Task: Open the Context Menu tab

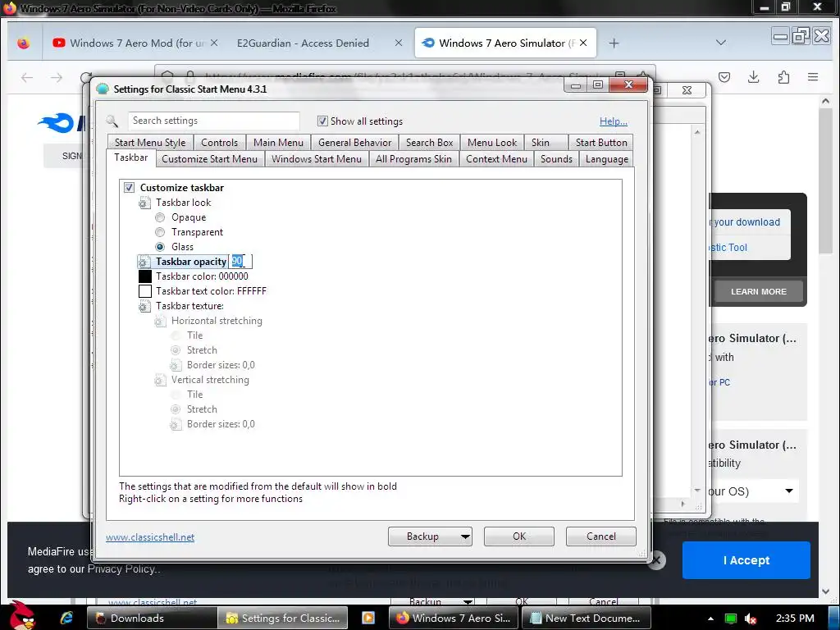Action: point(496,159)
